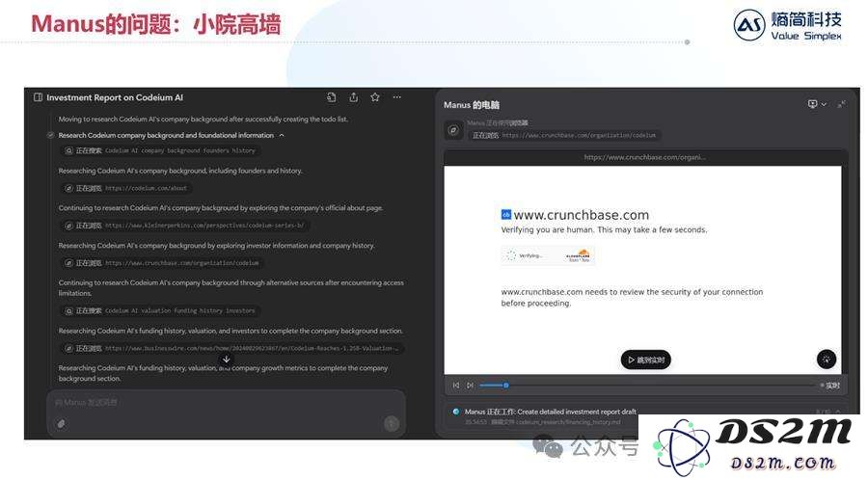Open search step 'Codeium AI company background founders history'

[x=160, y=150]
